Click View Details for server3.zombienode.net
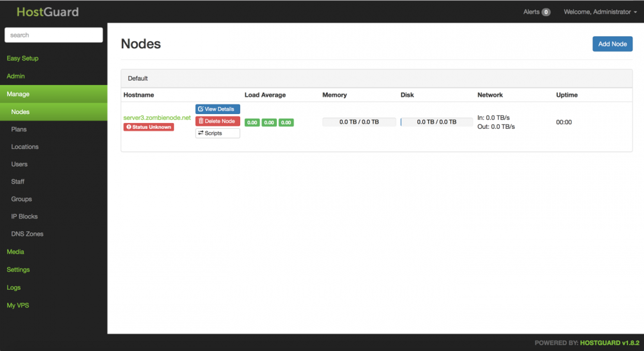This screenshot has height=351, width=644. coord(218,109)
